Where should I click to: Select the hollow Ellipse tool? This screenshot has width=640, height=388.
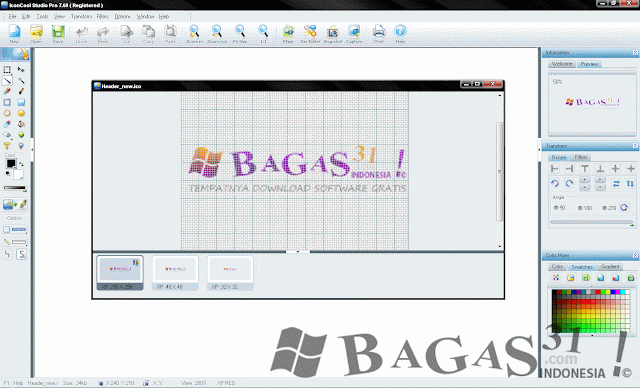point(7,113)
